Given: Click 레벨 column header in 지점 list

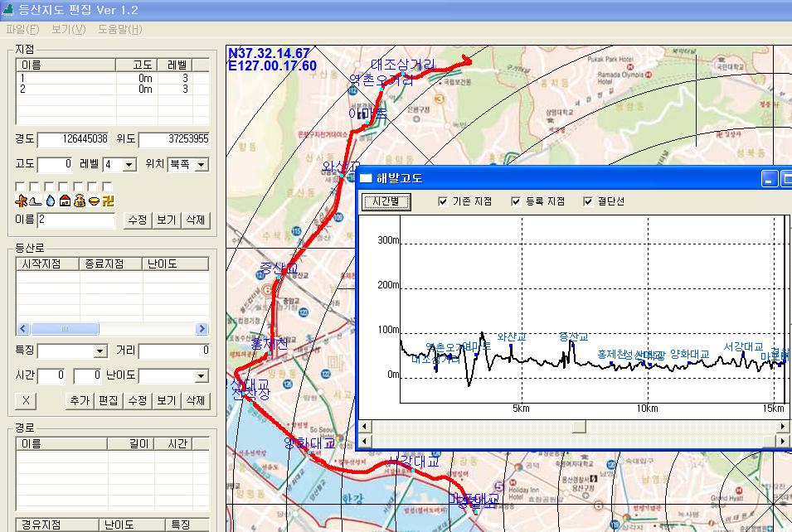Looking at the screenshot, I should (174, 65).
